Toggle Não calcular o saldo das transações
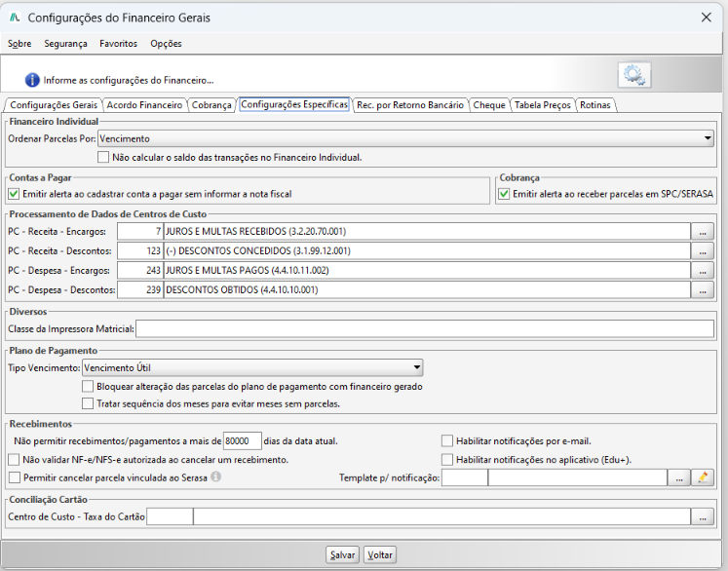728x571 pixels. [103, 158]
